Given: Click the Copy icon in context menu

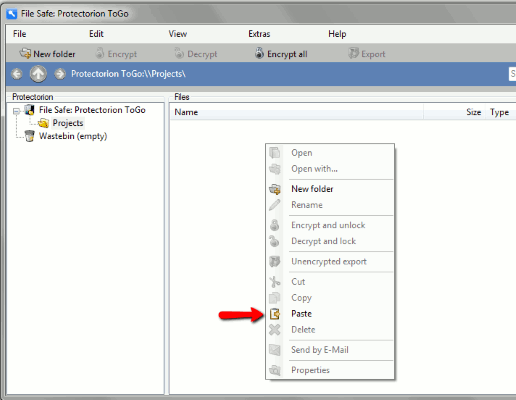Looking at the screenshot, I should [x=275, y=298].
